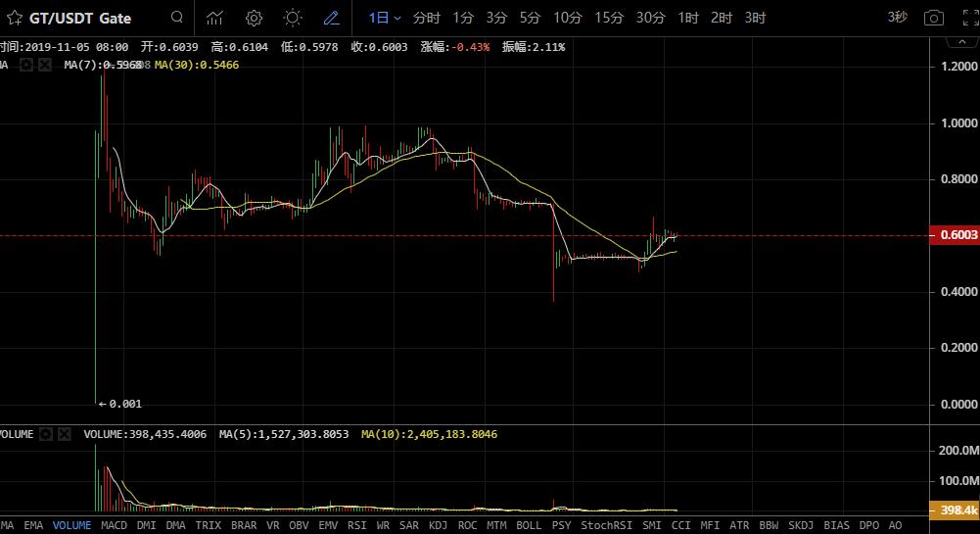Select the 1分 interval
This screenshot has height=534, width=980.
click(x=463, y=18)
